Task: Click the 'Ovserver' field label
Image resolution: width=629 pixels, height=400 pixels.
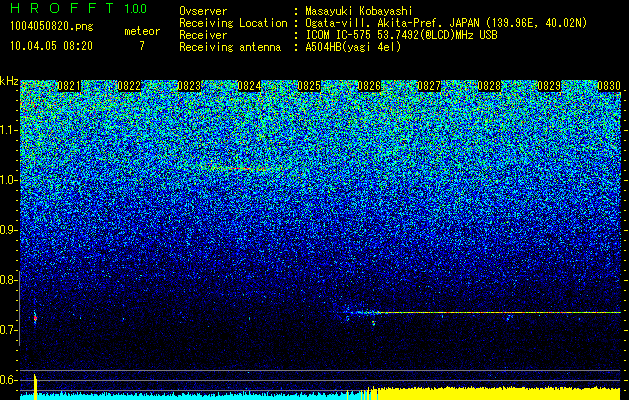Action: (203, 11)
